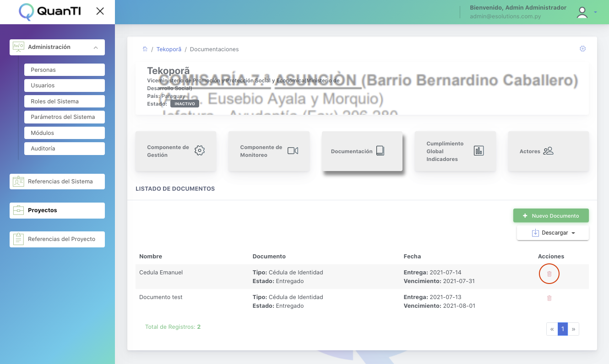Collapse the Administración menu chevron
This screenshot has width=609, height=364.
(95, 48)
